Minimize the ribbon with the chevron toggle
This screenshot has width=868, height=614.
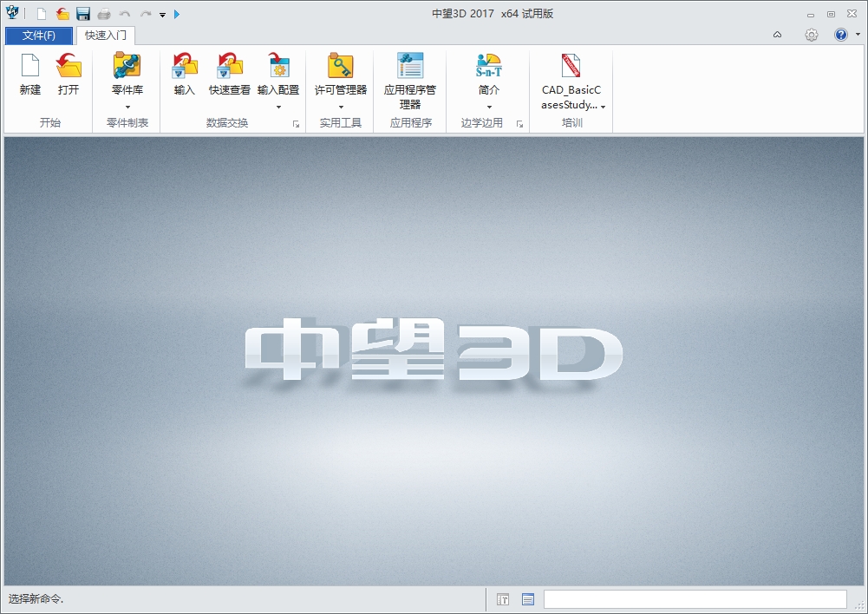(776, 35)
